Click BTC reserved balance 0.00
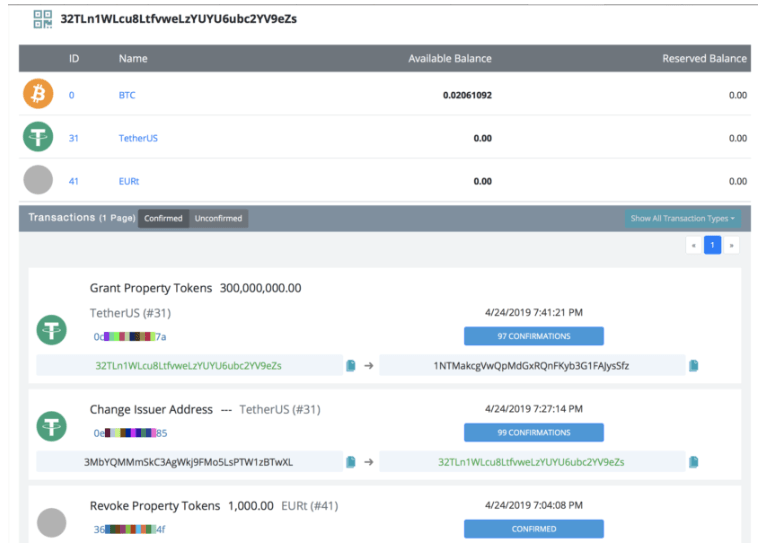The width and height of the screenshot is (760, 555). pyautogui.click(x=738, y=95)
